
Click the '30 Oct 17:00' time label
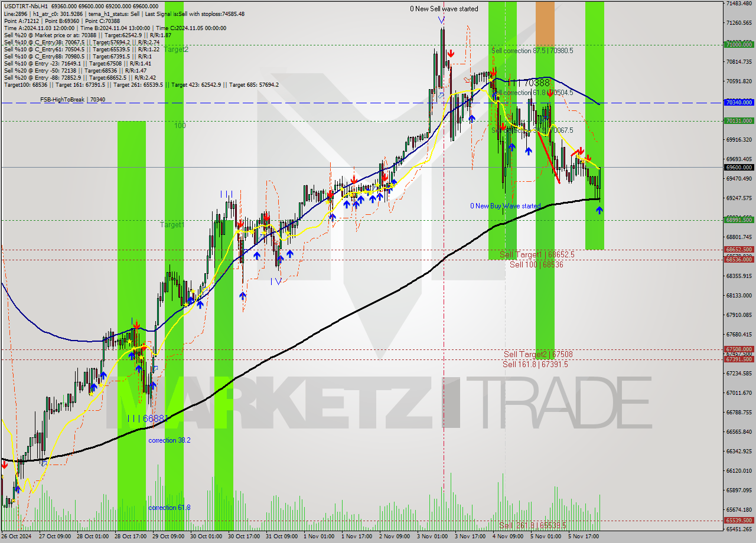coord(243,537)
